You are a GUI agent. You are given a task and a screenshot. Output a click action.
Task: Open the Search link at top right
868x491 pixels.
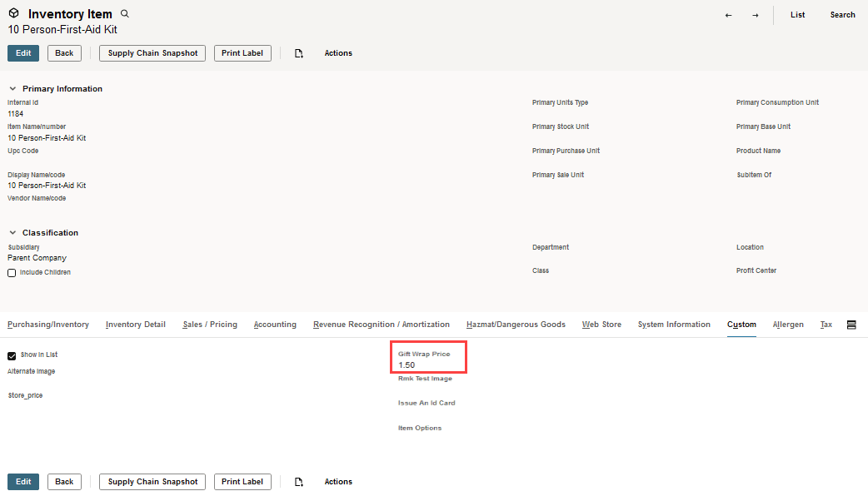click(842, 15)
